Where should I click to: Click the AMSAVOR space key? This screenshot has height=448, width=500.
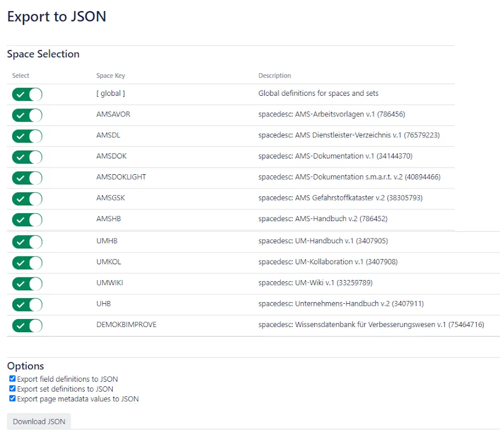point(113,114)
